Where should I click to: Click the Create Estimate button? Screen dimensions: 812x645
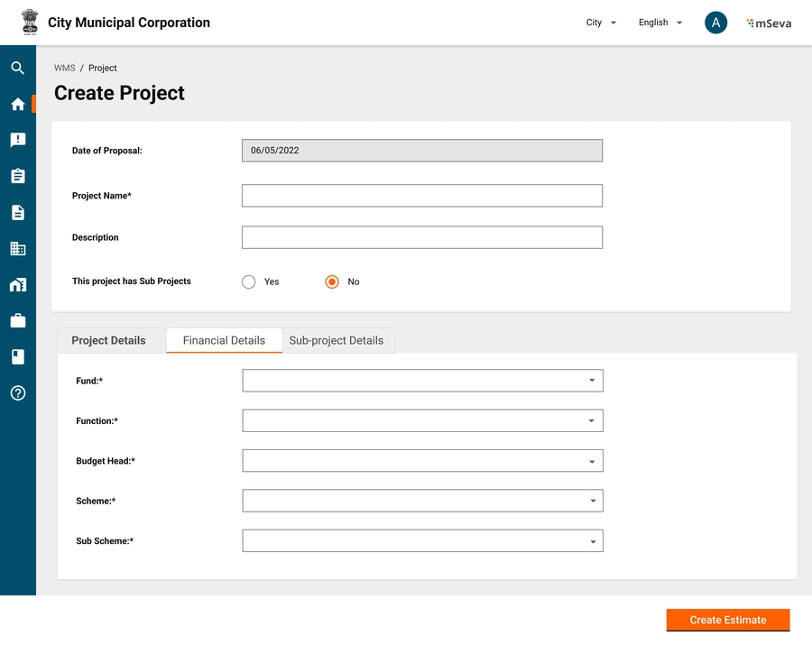[727, 620]
